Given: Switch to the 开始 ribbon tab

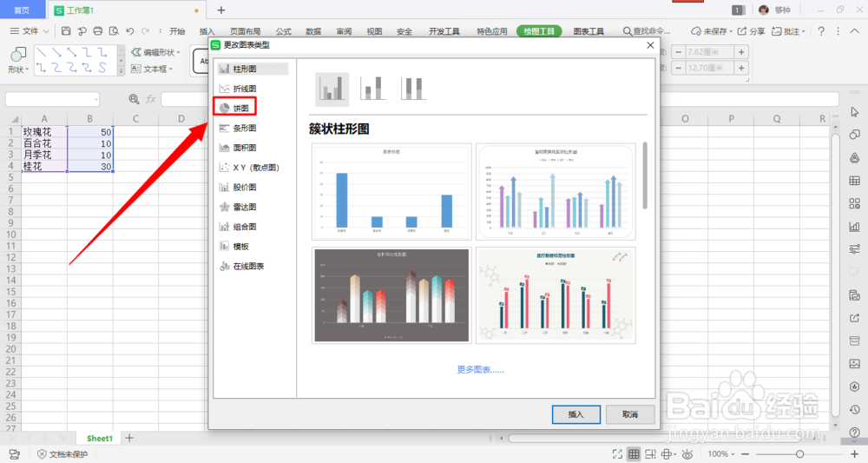Looking at the screenshot, I should 177,31.
